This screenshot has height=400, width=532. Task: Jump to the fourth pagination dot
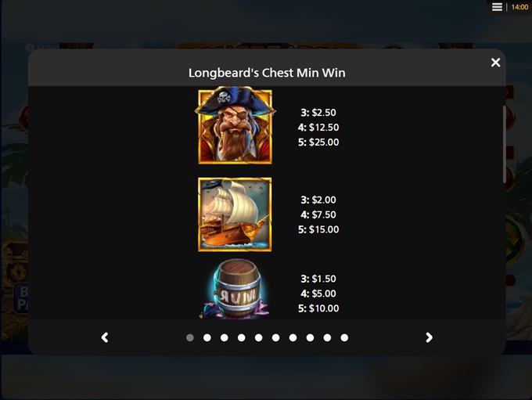(x=242, y=337)
